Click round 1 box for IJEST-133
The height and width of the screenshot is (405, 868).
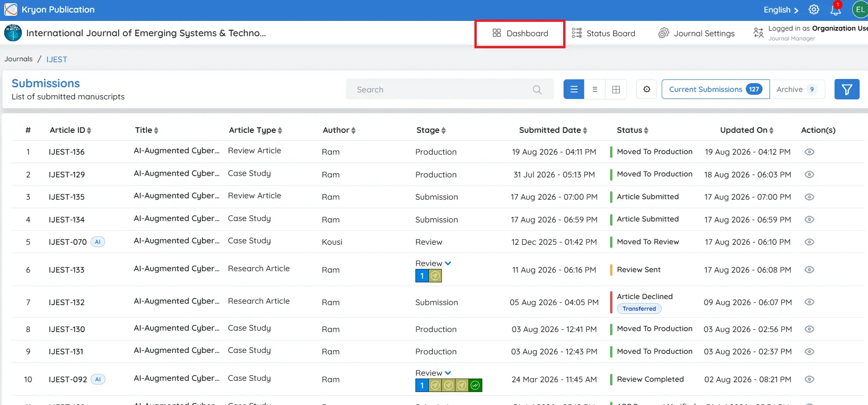[422, 276]
